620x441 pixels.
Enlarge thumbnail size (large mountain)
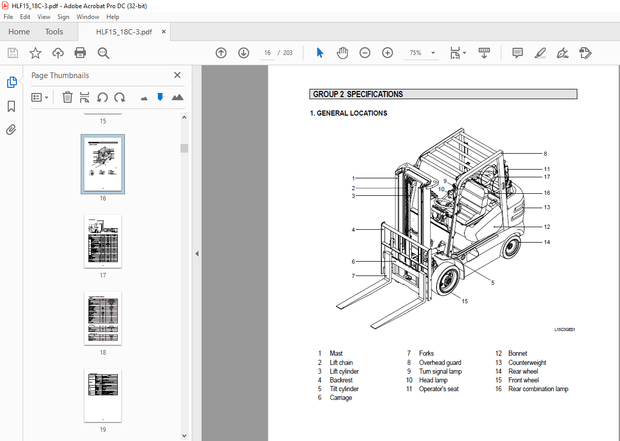178,97
